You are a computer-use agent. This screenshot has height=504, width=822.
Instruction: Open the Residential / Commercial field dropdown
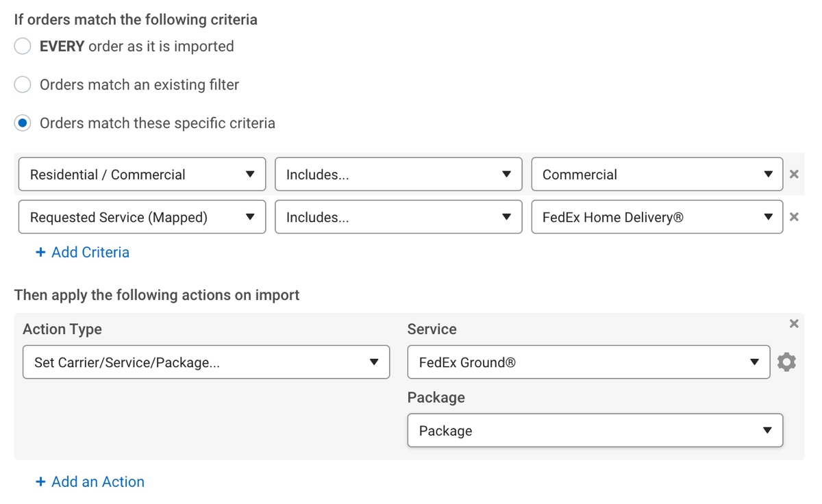142,175
